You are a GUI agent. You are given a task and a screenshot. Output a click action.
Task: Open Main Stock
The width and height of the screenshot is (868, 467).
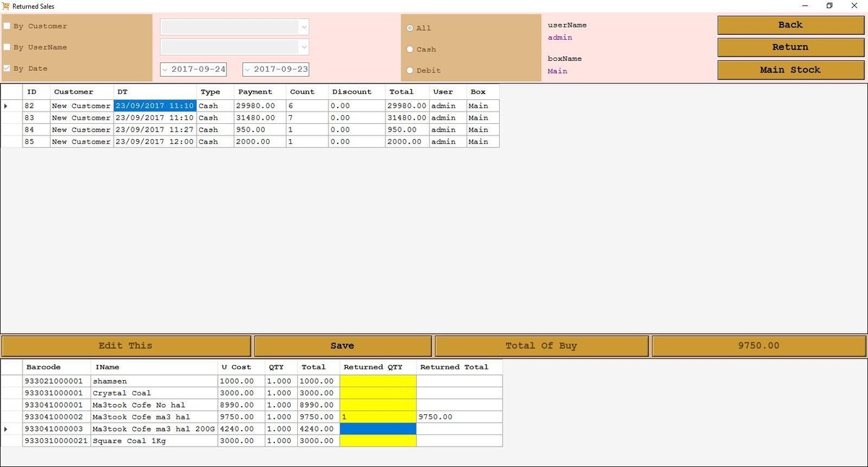point(790,70)
